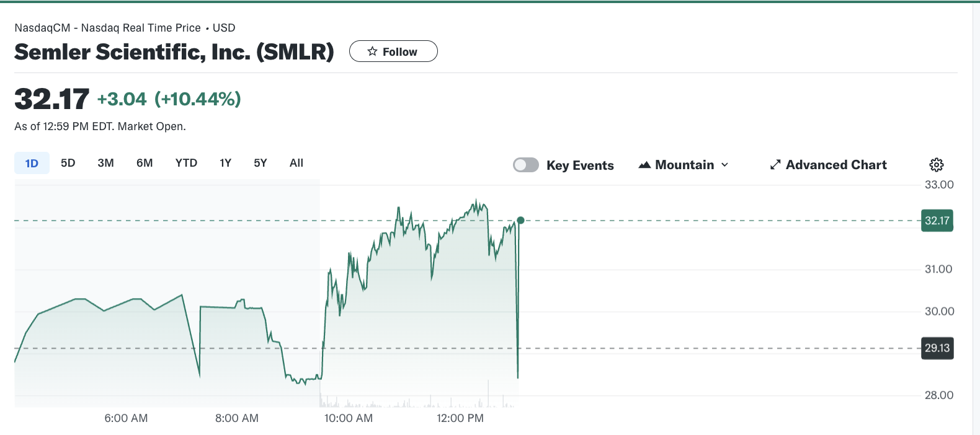Click the 32.17 headline price

52,99
